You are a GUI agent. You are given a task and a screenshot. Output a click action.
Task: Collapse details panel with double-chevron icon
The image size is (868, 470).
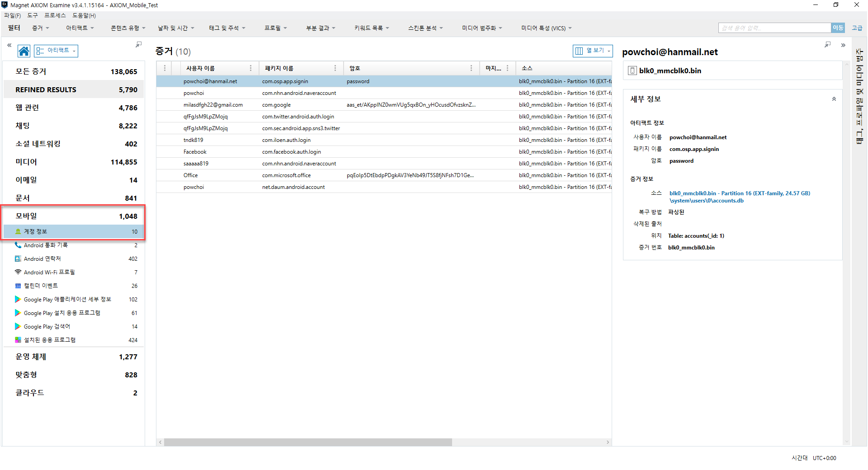pyautogui.click(x=843, y=45)
